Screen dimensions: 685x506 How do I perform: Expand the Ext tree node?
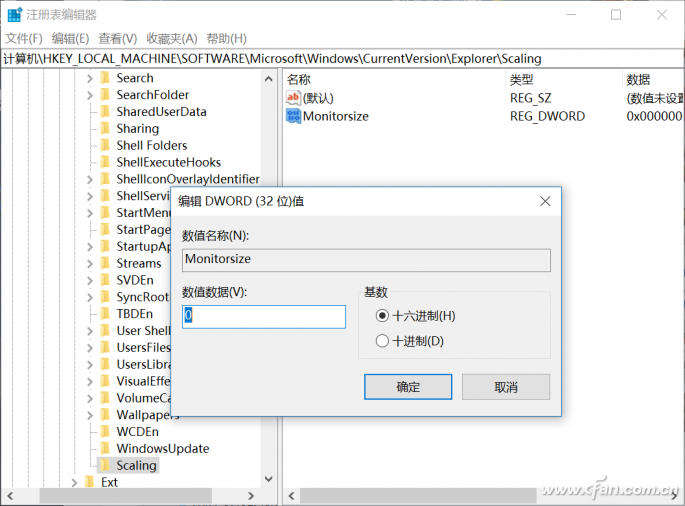click(74, 482)
